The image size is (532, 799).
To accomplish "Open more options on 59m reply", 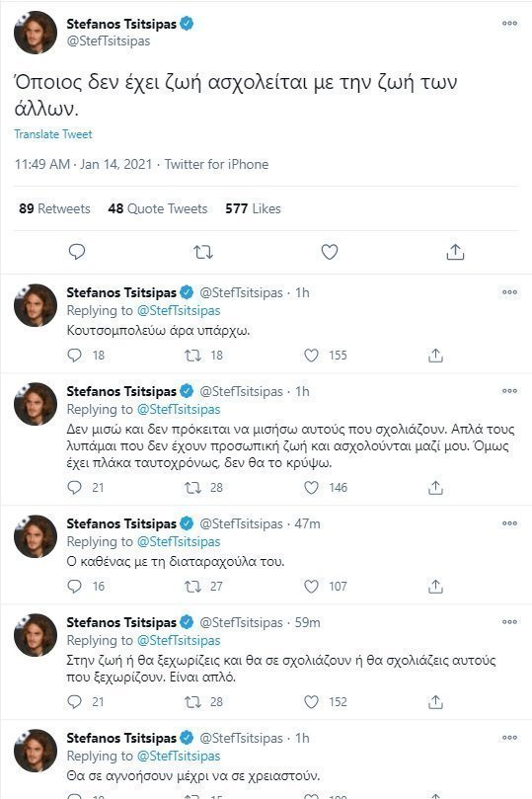I will (509, 621).
